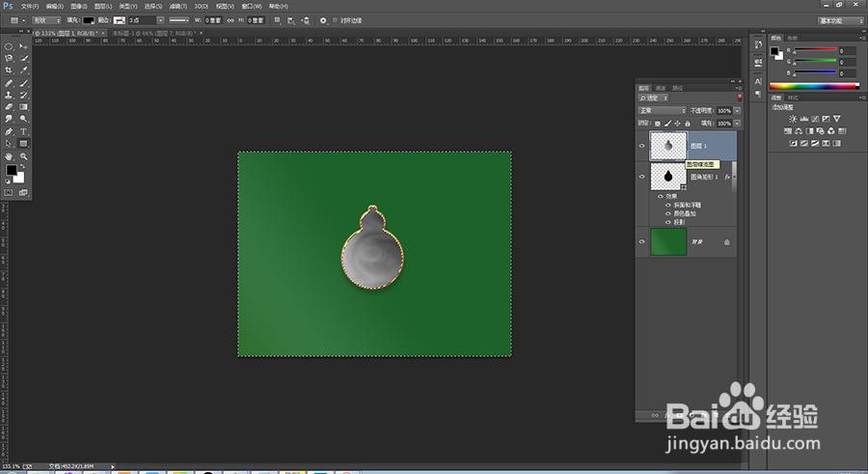Add a Curves adjustment

(x=815, y=119)
